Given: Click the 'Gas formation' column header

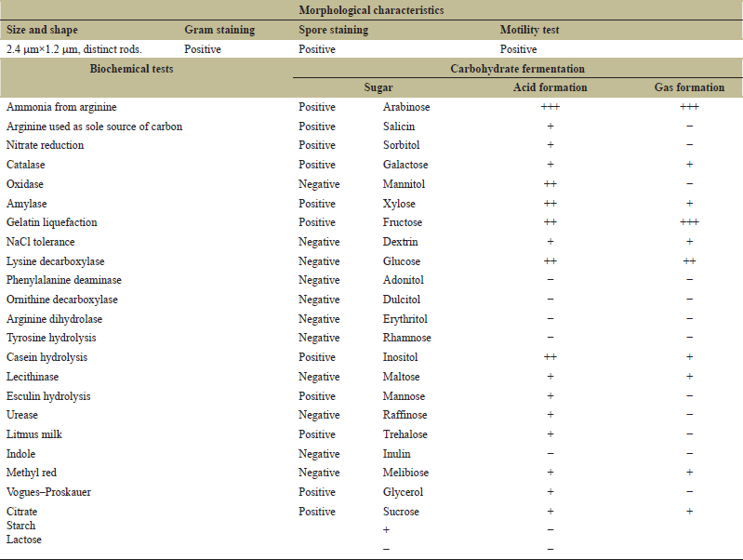Looking at the screenshot, I should [689, 87].
